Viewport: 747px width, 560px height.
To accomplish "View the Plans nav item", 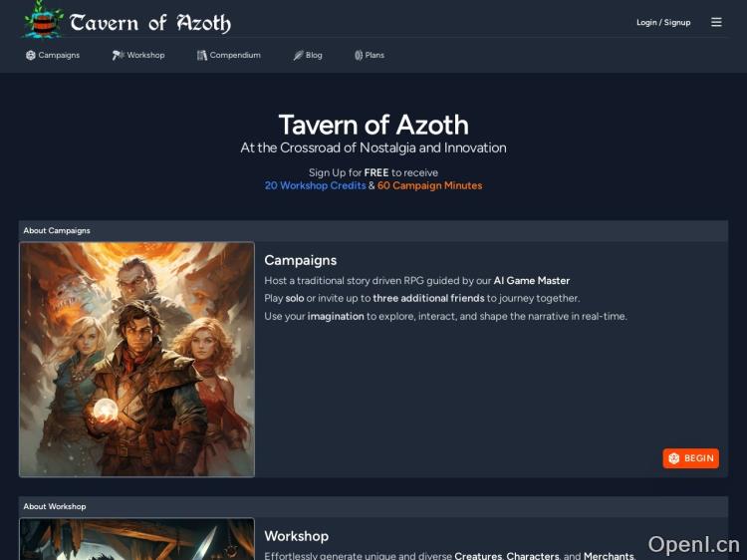I will (x=370, y=55).
